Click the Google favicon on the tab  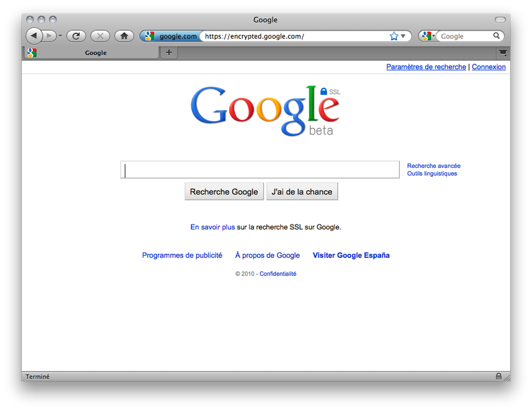click(32, 53)
